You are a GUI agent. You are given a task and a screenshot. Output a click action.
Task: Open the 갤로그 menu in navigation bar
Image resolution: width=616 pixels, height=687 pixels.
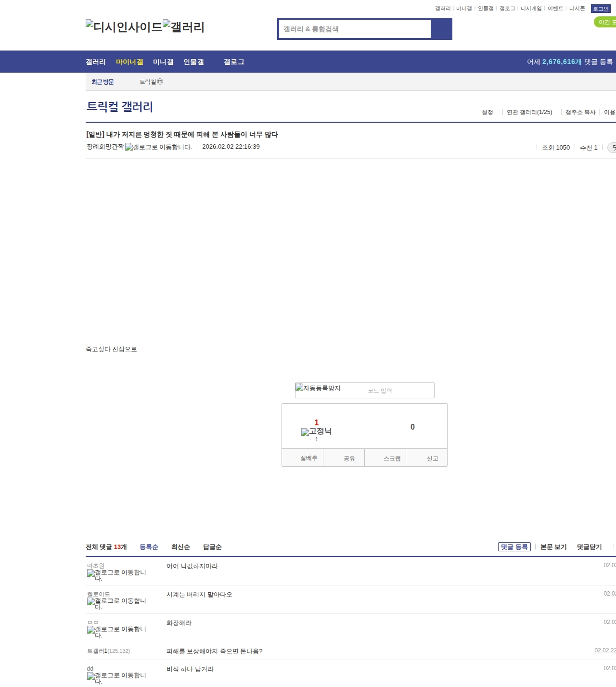[x=234, y=62]
